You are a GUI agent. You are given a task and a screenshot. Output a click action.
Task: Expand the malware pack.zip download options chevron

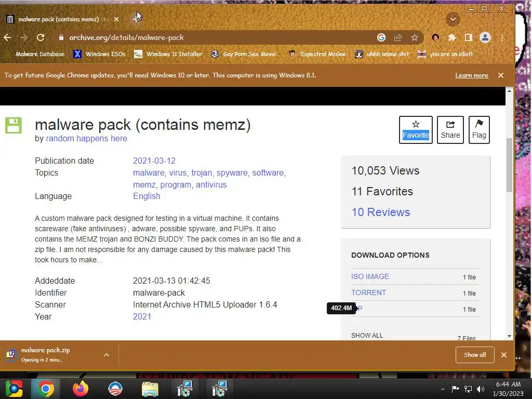pos(107,355)
